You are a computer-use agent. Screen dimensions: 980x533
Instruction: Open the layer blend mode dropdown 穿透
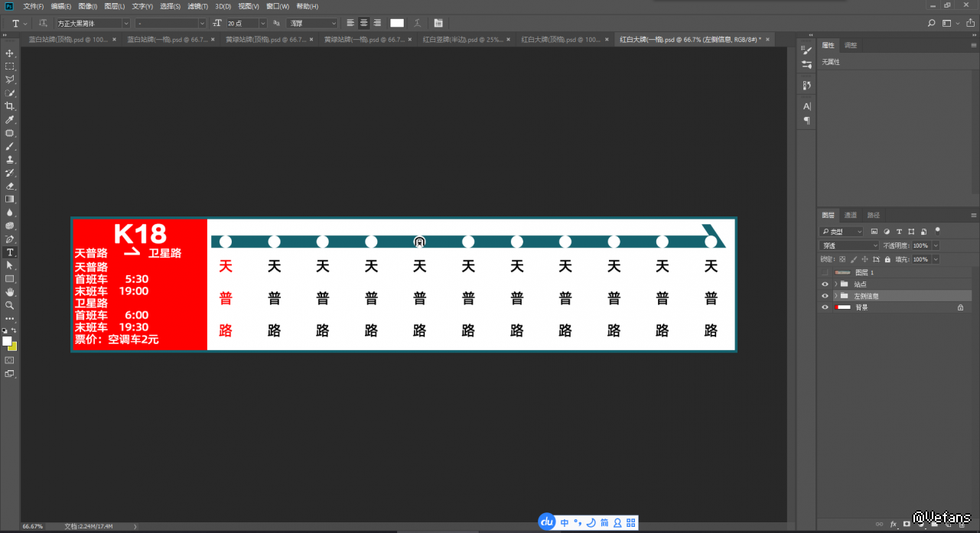pos(848,245)
